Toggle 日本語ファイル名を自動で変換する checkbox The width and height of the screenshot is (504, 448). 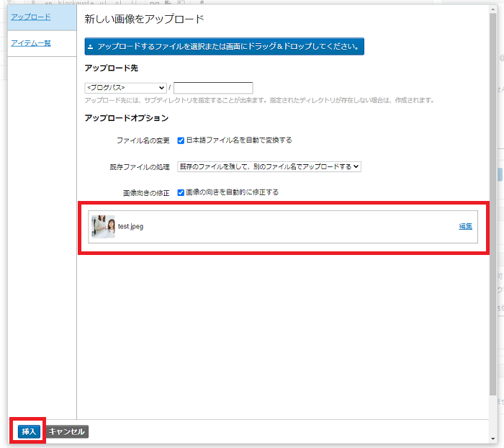coord(181,140)
